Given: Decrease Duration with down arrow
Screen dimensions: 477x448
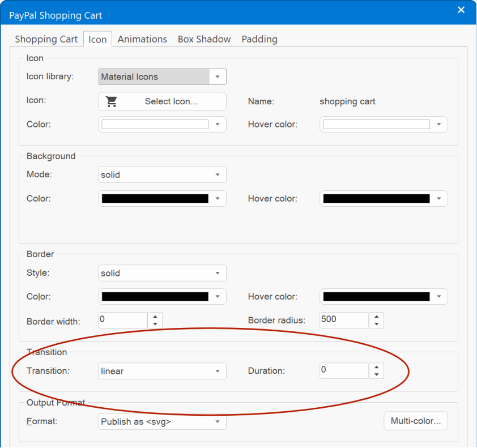Looking at the screenshot, I should click(377, 375).
